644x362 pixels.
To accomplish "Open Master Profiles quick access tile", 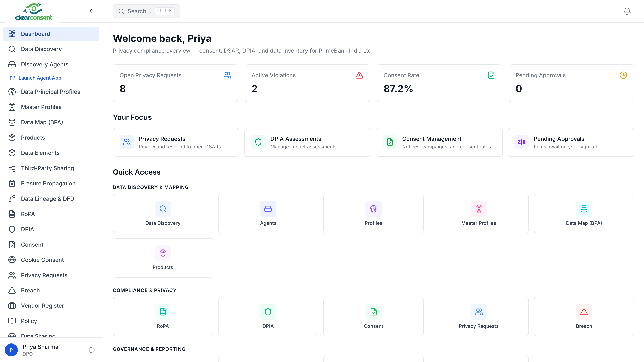I will coord(479,214).
